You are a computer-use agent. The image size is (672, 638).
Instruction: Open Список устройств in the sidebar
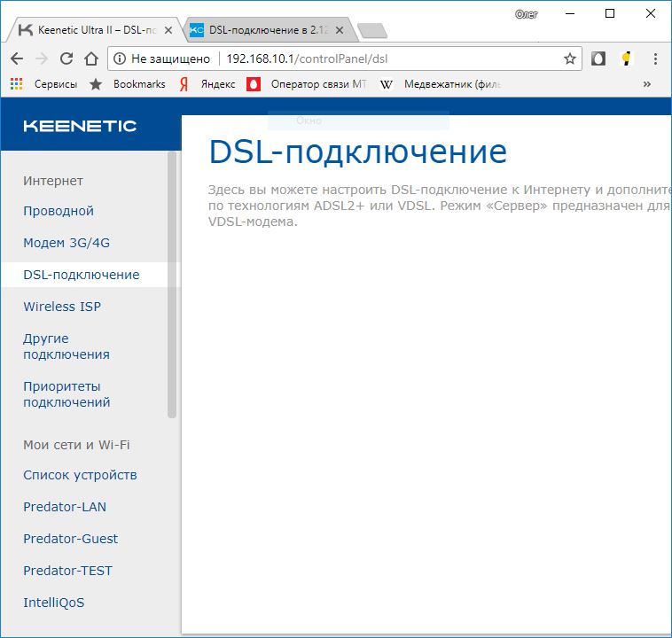tap(80, 475)
